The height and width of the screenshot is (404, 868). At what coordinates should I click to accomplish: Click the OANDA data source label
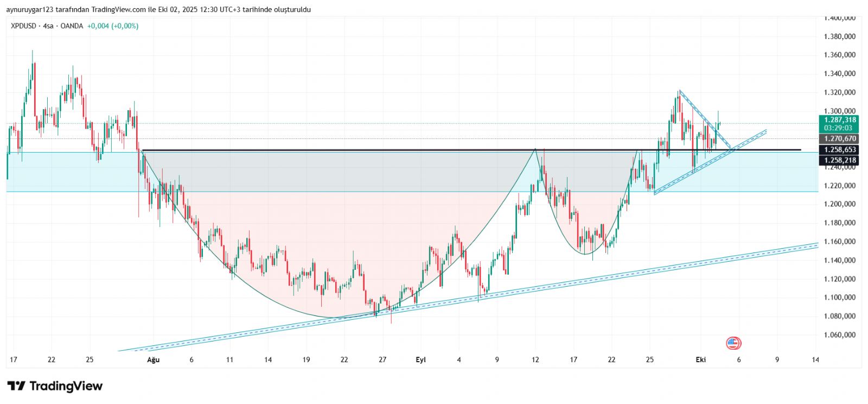click(72, 26)
